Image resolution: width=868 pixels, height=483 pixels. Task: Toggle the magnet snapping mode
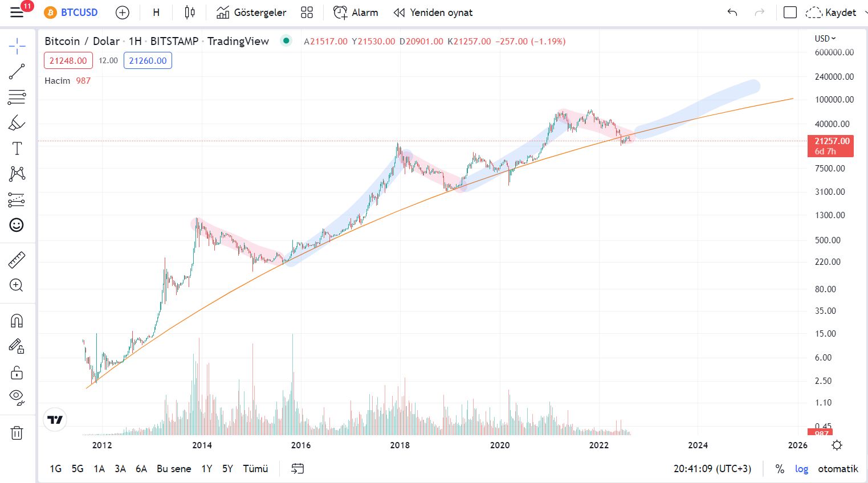[x=17, y=321]
